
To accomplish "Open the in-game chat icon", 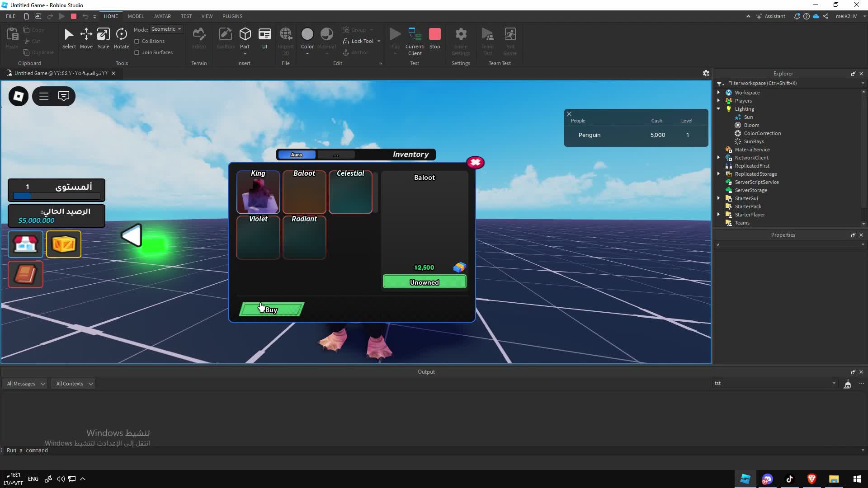I will tap(64, 96).
